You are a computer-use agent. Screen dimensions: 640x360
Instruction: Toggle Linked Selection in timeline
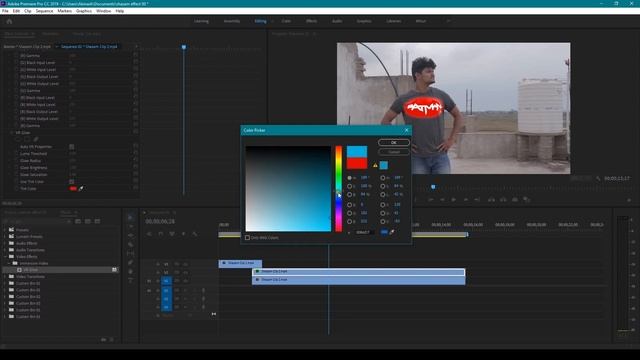pos(172,234)
